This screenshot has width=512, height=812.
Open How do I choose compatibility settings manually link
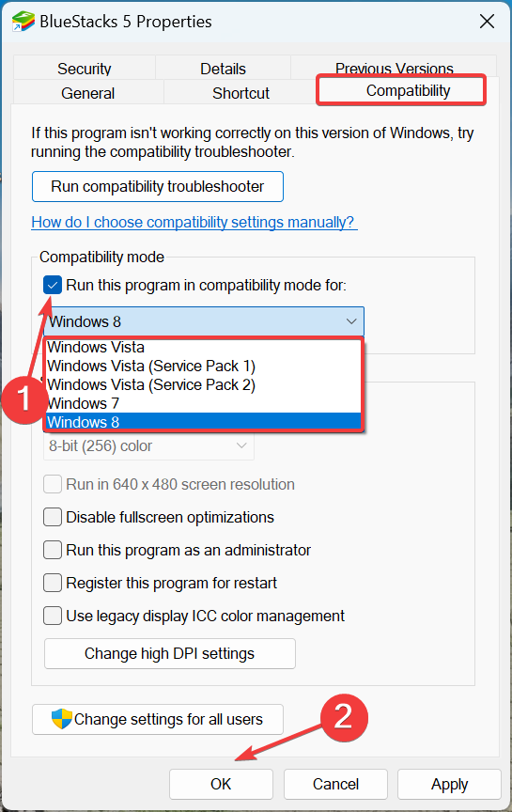[194, 222]
